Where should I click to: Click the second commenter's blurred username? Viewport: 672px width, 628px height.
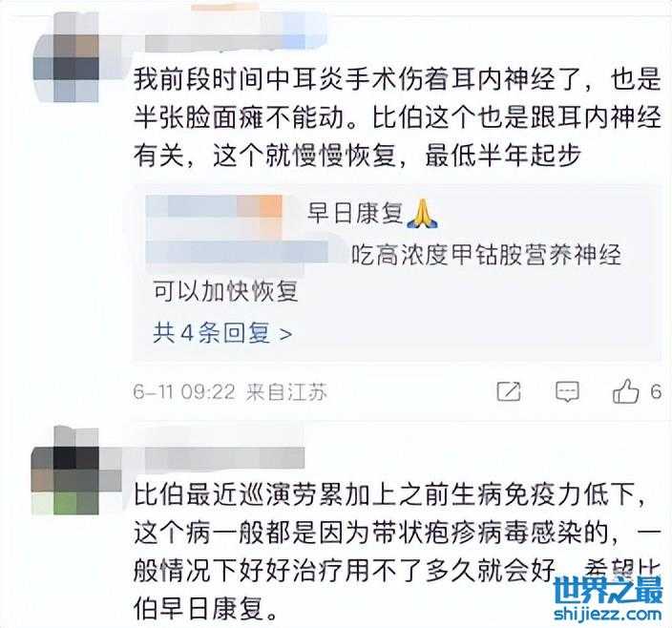[224, 459]
